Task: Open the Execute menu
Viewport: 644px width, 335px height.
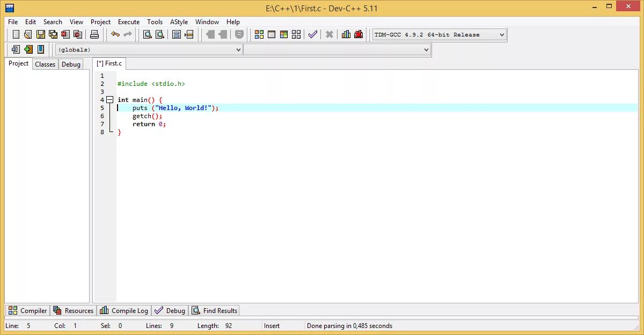Action: coord(129,22)
